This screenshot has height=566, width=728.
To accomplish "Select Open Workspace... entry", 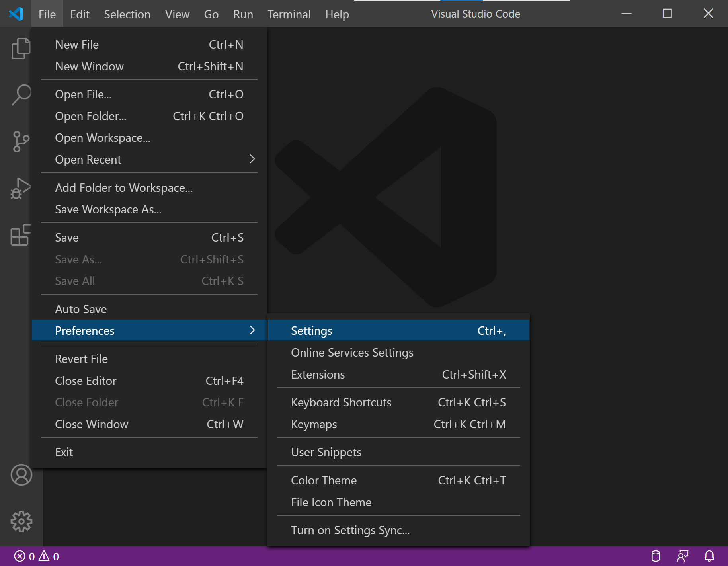I will point(149,138).
